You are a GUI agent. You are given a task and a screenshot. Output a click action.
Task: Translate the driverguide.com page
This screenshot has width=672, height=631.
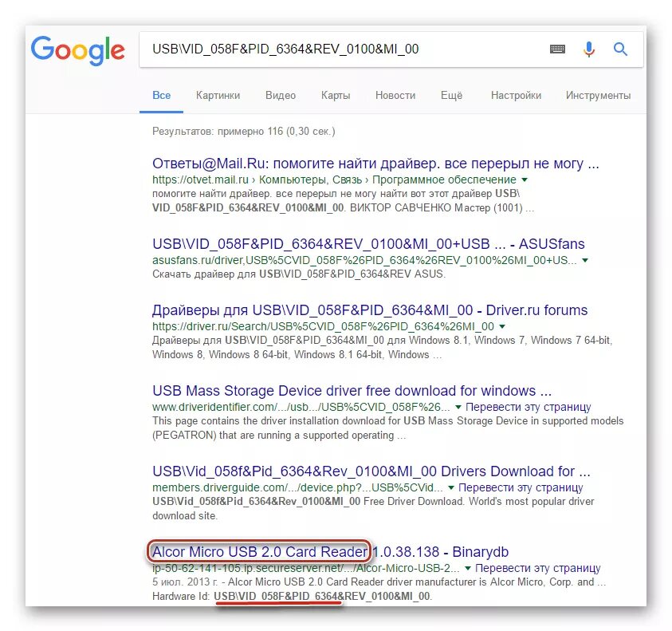pyautogui.click(x=521, y=487)
